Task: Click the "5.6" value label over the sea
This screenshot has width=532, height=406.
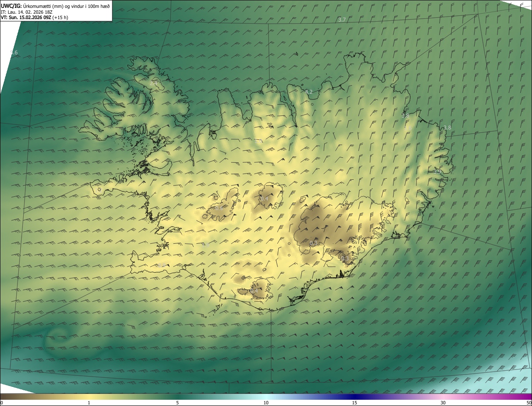Action: tap(14, 52)
